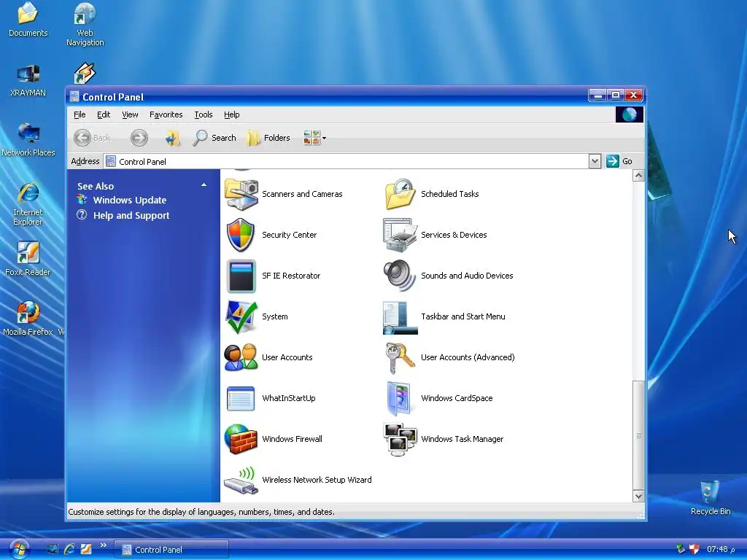Viewport: 747px width, 560px height.
Task: Click the red shield tray icon
Action: [694, 549]
